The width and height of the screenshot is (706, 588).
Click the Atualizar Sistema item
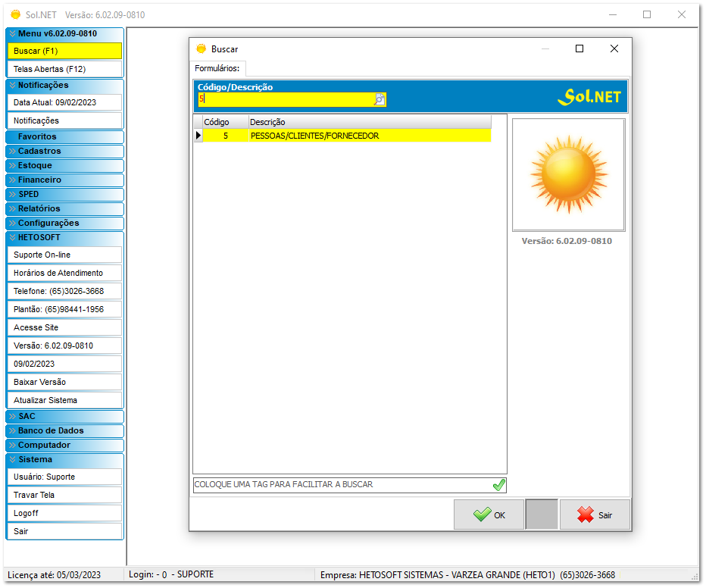tap(64, 400)
